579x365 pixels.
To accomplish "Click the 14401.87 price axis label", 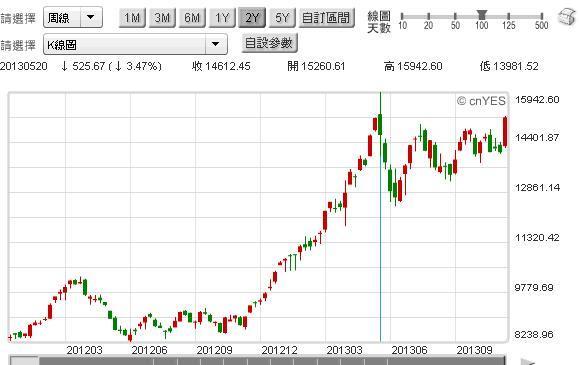I will coord(537,138).
